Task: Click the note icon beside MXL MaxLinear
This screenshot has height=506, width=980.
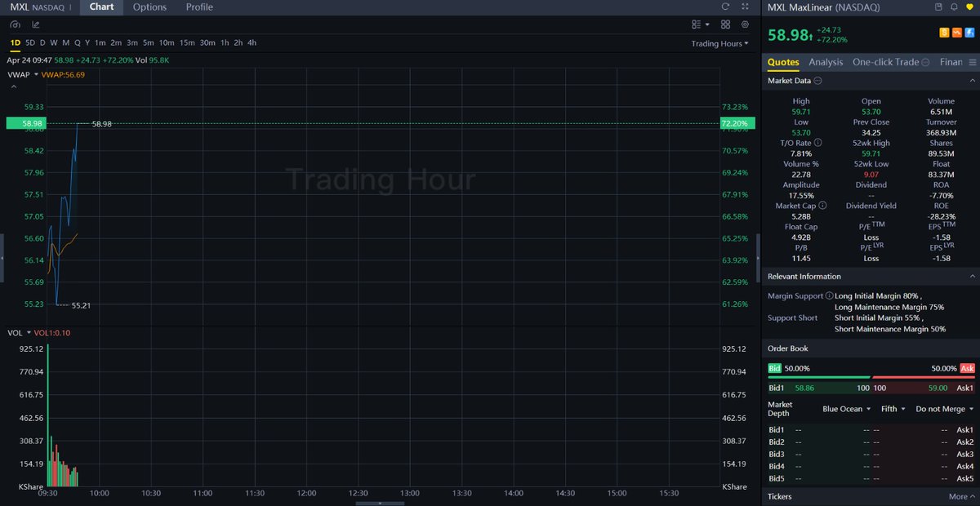Action: point(939,7)
